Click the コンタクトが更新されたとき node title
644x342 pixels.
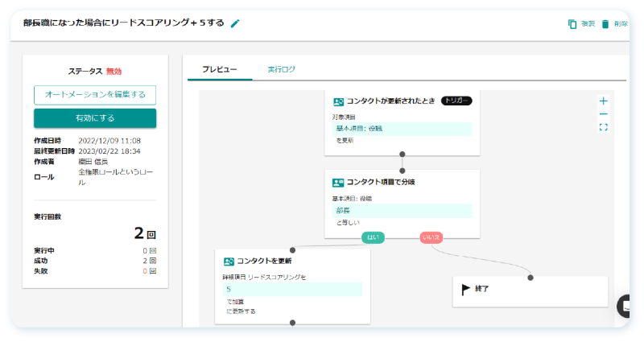[390, 101]
